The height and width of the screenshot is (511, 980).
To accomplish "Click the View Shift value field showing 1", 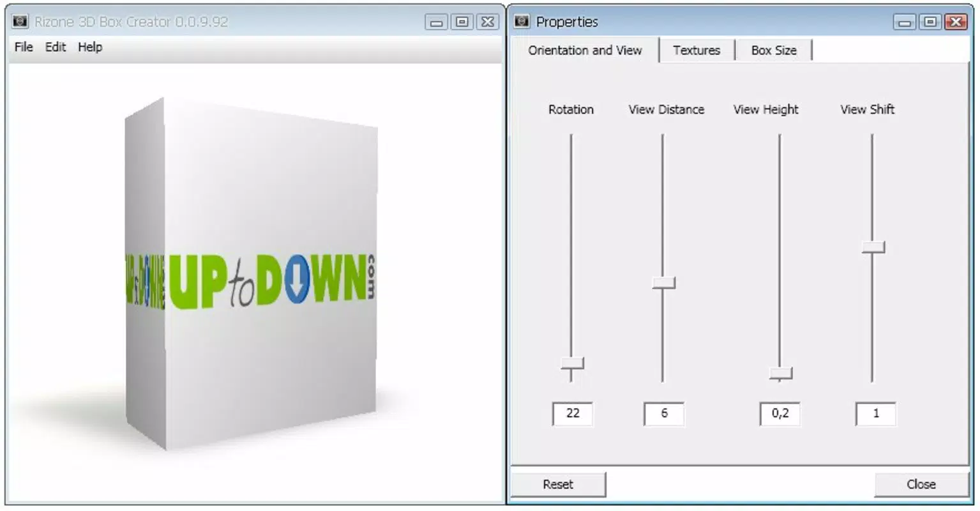I will [876, 414].
